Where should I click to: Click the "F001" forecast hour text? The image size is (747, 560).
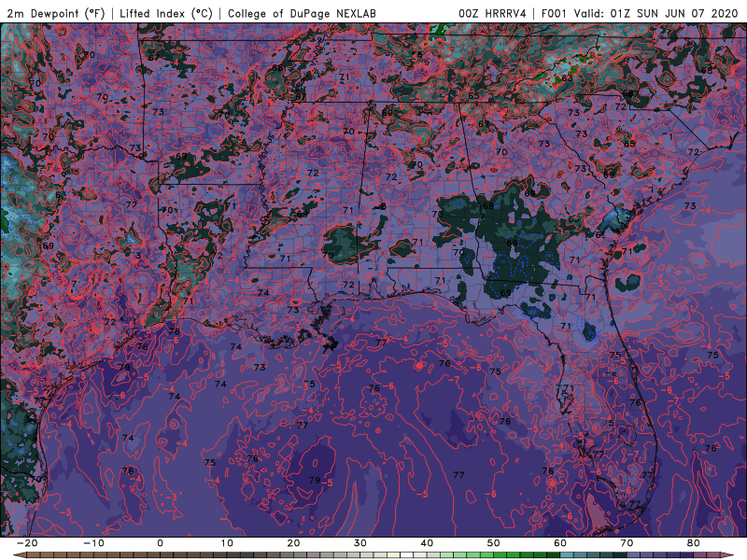pyautogui.click(x=554, y=13)
